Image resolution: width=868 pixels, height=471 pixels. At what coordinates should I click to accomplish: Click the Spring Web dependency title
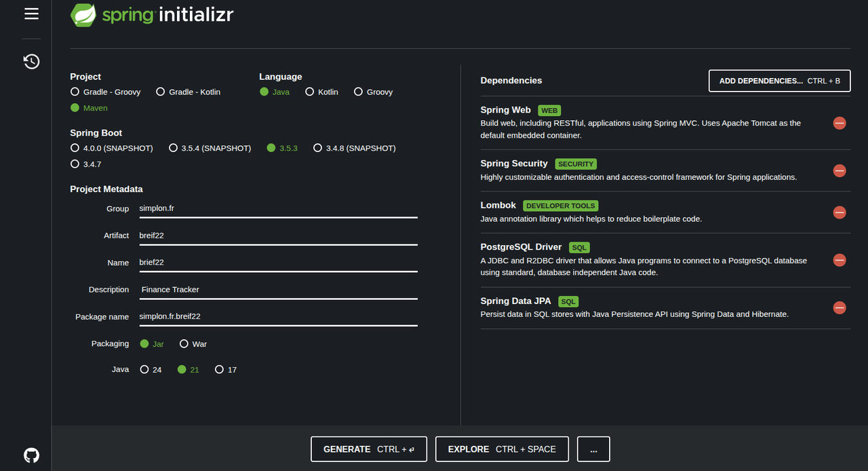click(506, 110)
